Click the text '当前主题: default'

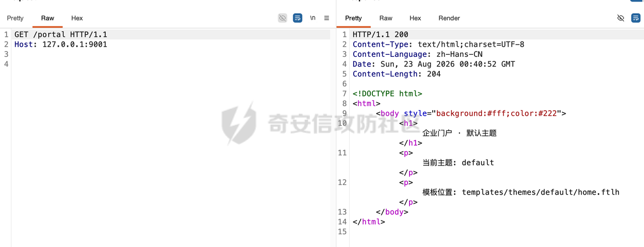pos(458,162)
